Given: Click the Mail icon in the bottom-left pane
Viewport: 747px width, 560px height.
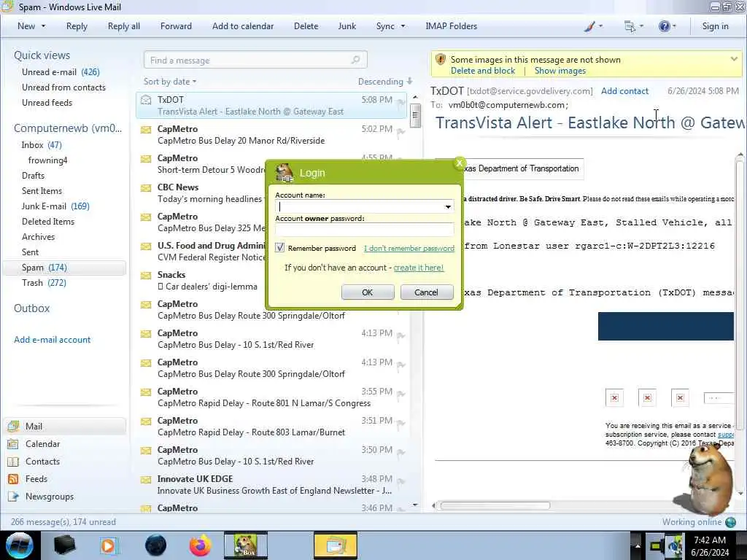Looking at the screenshot, I should [13, 426].
